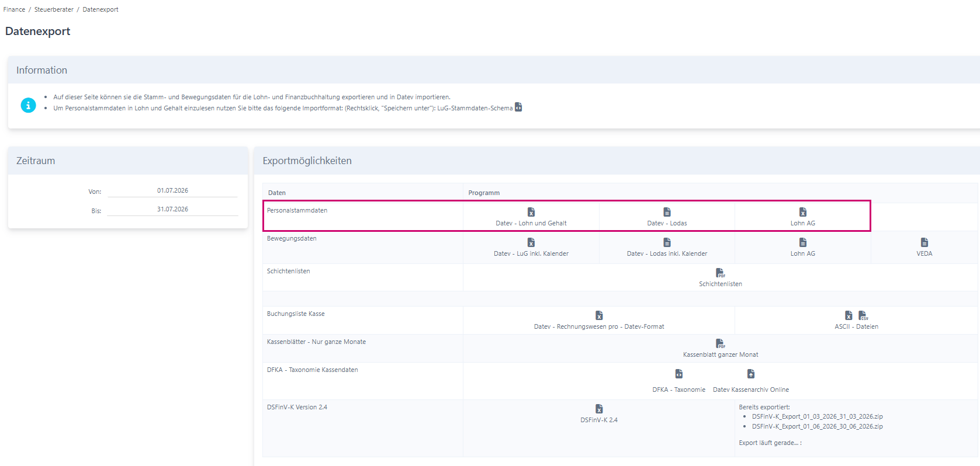The height and width of the screenshot is (466, 980).
Task: Click Schichtenlisten export label under PDF icon
Action: [x=721, y=284]
